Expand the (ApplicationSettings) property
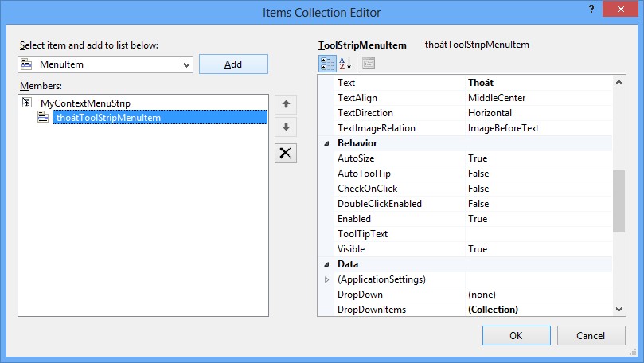Image resolution: width=644 pixels, height=363 pixels. point(326,279)
